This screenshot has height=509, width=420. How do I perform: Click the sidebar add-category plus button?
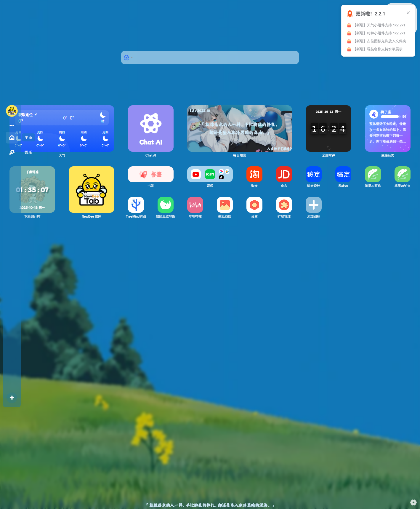pyautogui.click(x=12, y=398)
